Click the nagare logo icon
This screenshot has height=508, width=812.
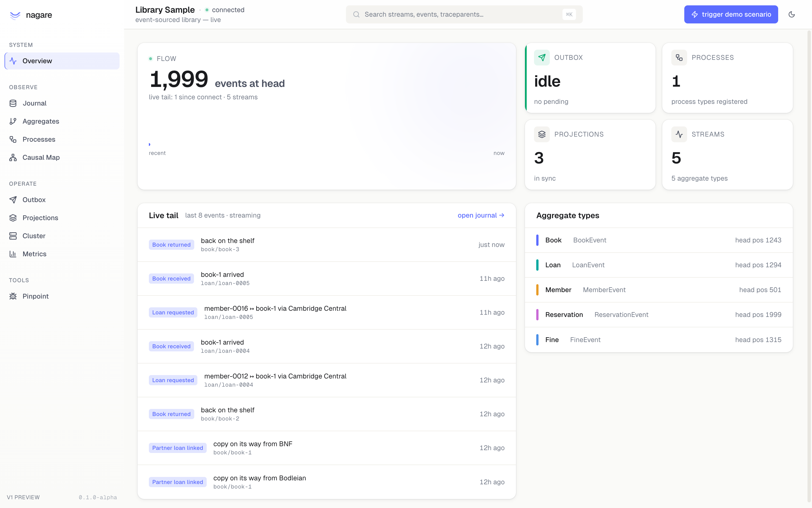[x=15, y=15]
